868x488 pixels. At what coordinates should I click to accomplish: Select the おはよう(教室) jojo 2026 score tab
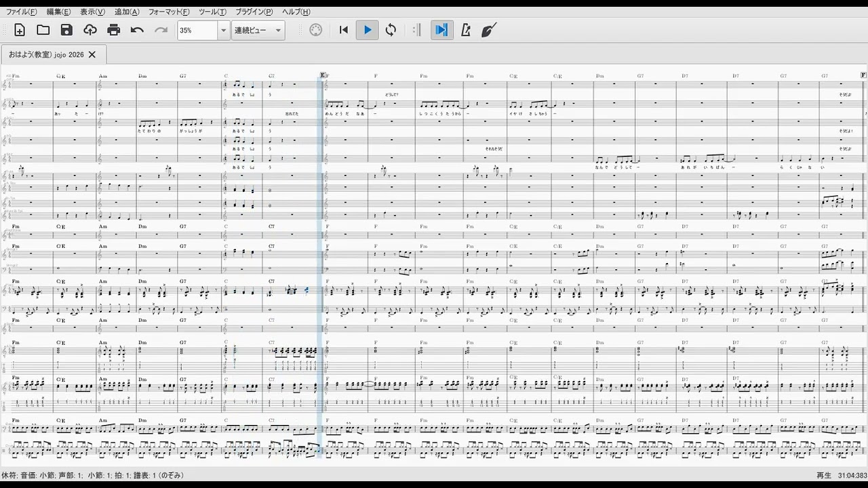(x=46, y=54)
